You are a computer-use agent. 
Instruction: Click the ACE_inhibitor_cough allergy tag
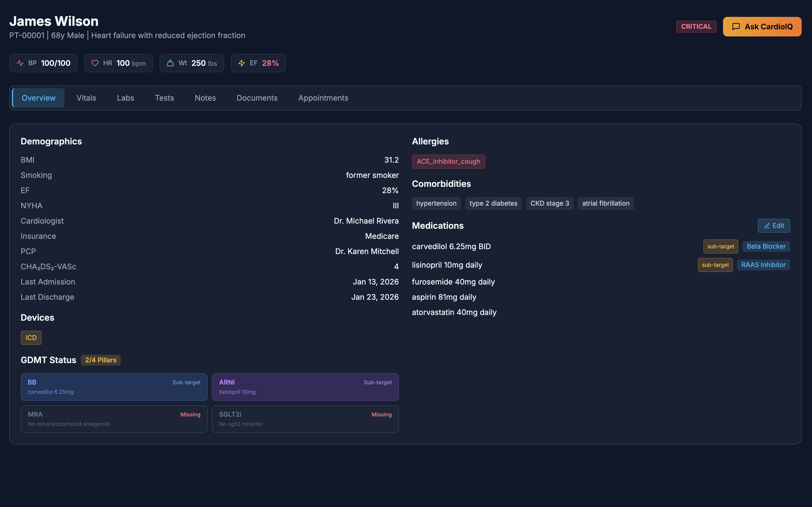tap(448, 161)
